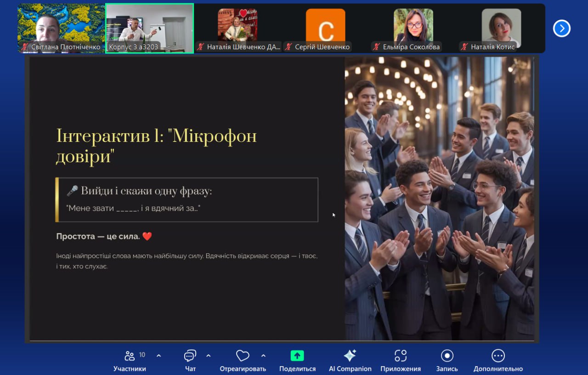Open the Дополнительно more options icon
The image size is (588, 375).
(x=498, y=356)
